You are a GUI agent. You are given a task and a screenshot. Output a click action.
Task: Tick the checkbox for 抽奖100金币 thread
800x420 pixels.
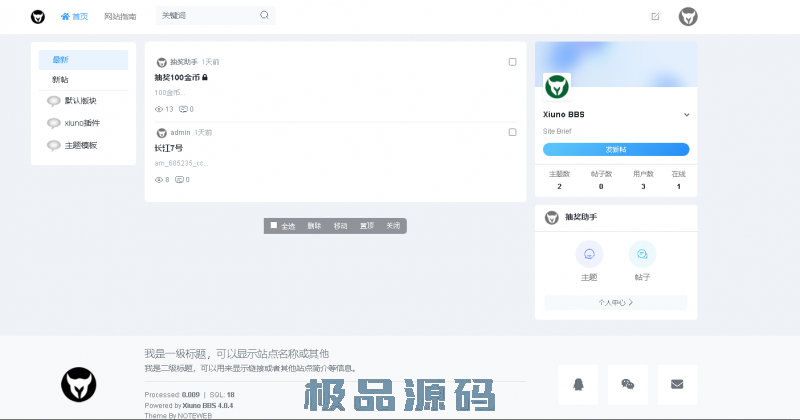coord(512,62)
